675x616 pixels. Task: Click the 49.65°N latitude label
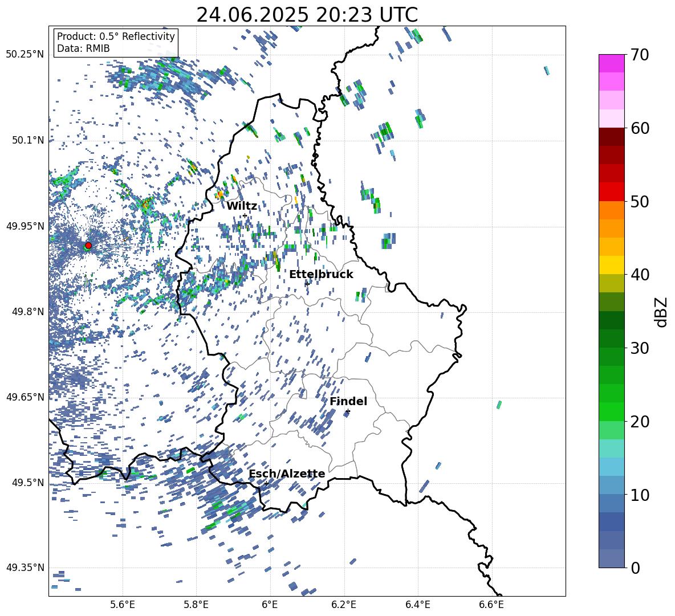pos(25,397)
